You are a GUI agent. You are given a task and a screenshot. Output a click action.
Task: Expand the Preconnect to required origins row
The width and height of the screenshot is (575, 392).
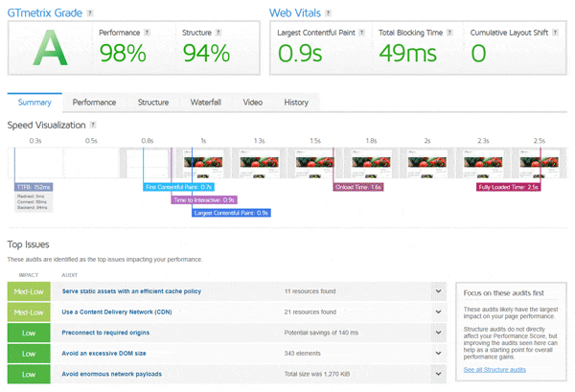point(438,332)
